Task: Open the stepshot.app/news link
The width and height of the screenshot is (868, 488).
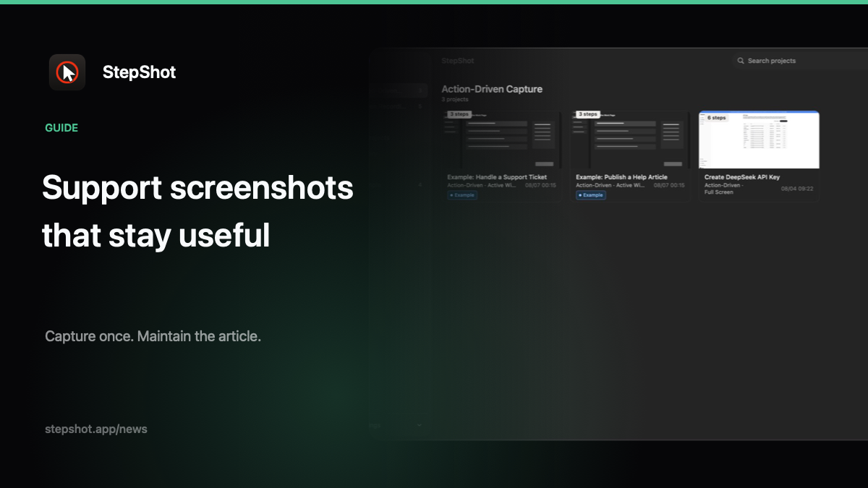Action: point(96,429)
